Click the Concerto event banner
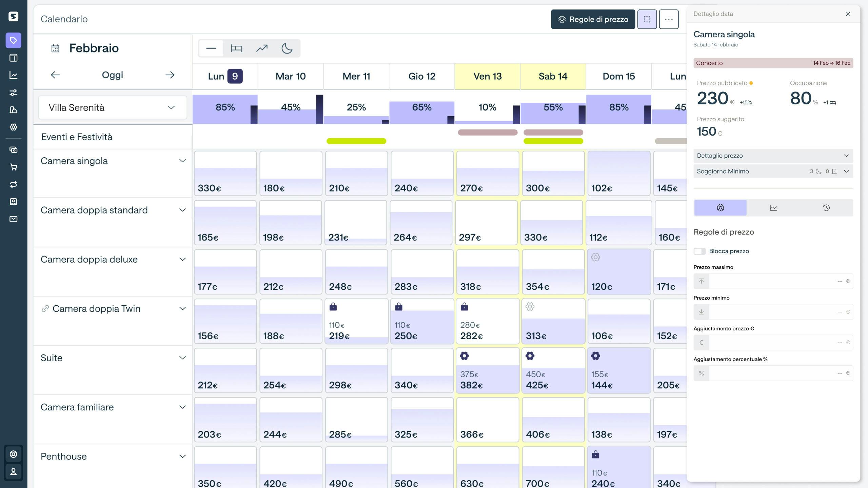 (773, 63)
